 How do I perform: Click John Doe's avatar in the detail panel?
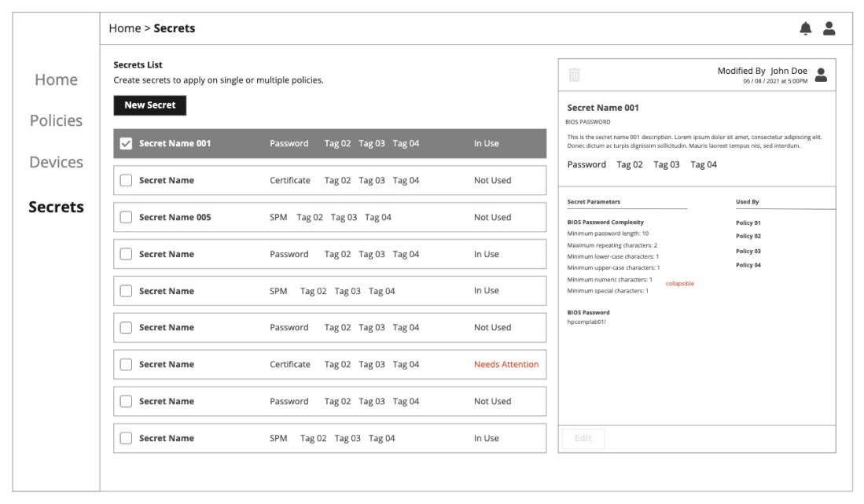pos(822,73)
